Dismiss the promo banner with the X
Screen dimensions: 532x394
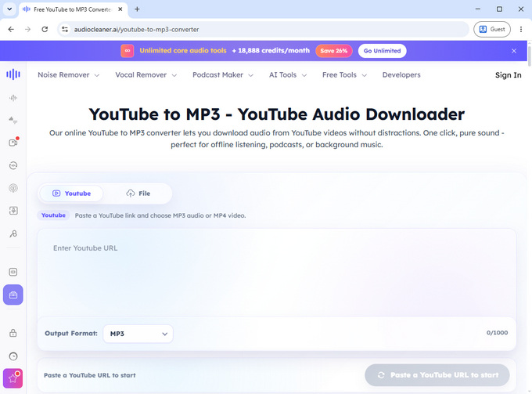point(514,51)
